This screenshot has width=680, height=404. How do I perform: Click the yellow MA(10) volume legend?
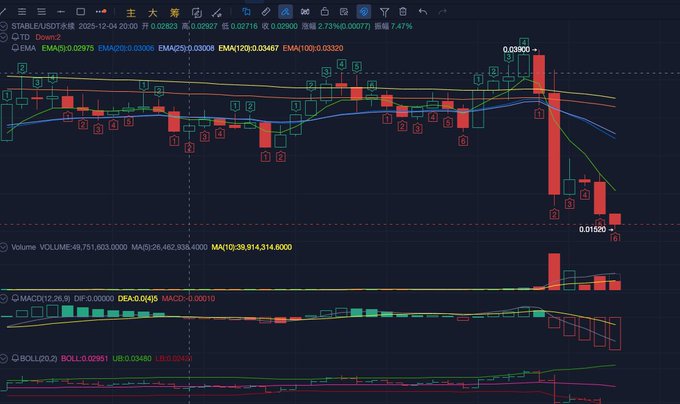[x=251, y=246]
